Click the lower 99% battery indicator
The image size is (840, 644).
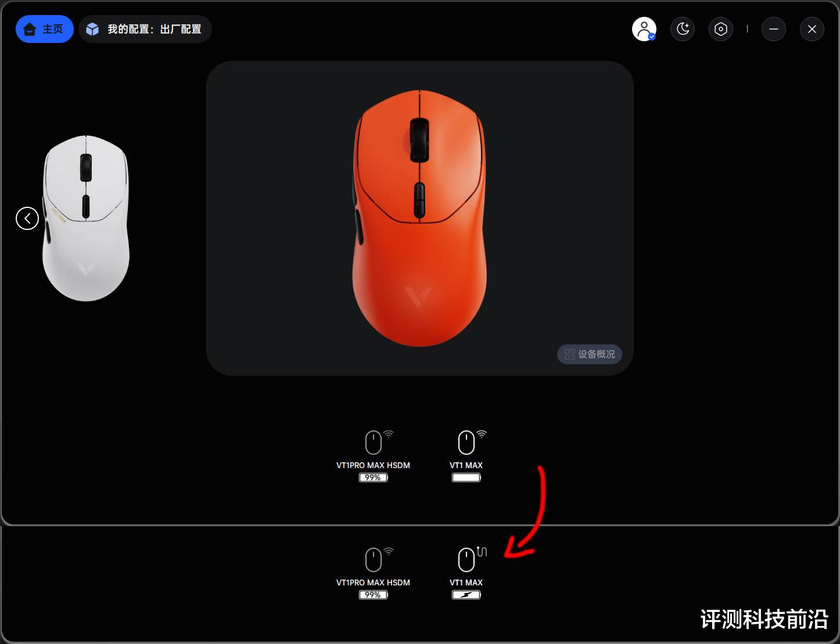[374, 595]
